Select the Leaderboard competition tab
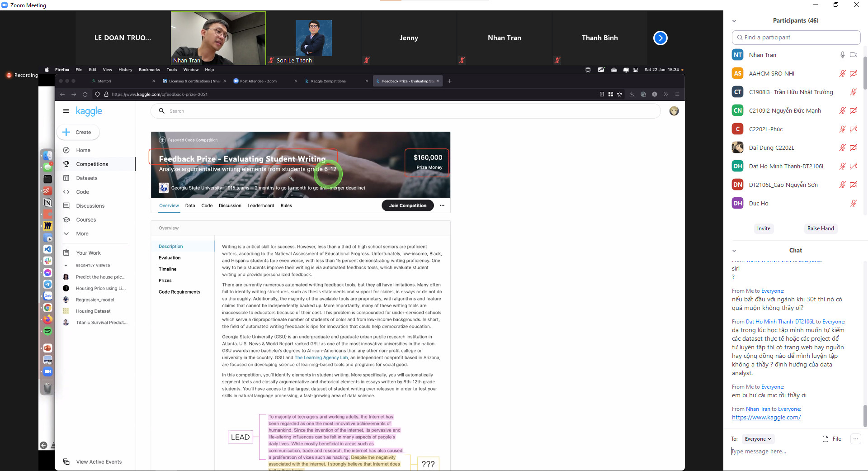The height and width of the screenshot is (471, 868). 261,205
